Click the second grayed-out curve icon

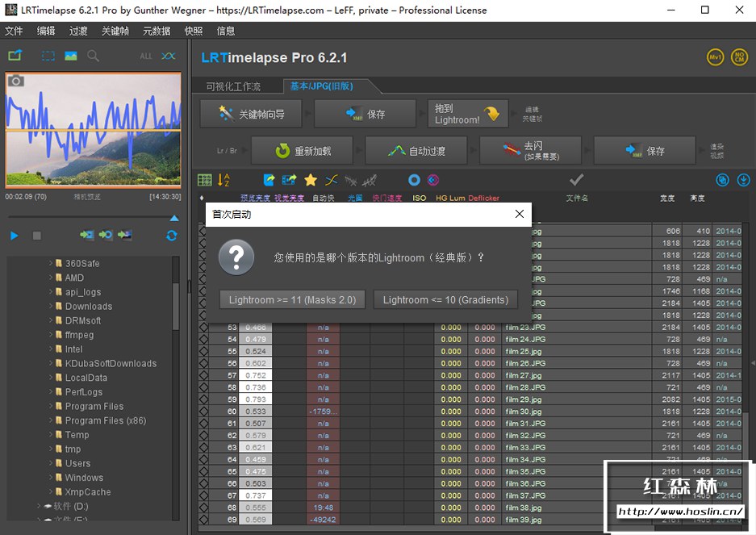(370, 181)
